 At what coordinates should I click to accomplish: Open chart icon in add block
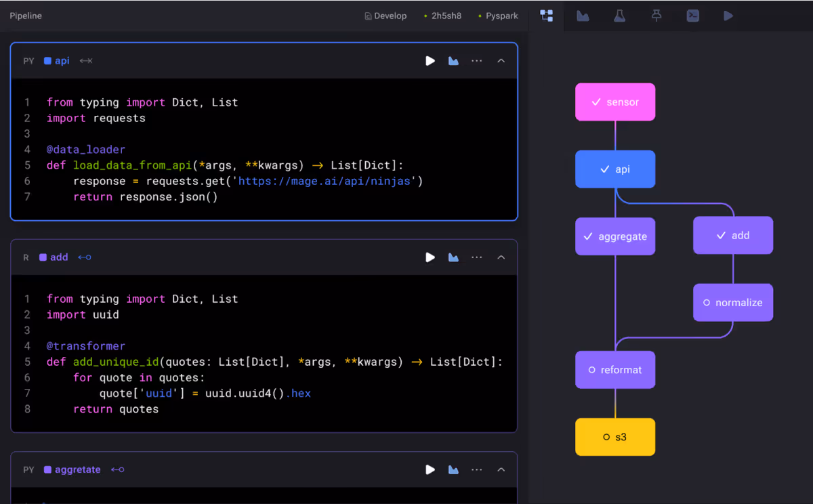pyautogui.click(x=453, y=257)
